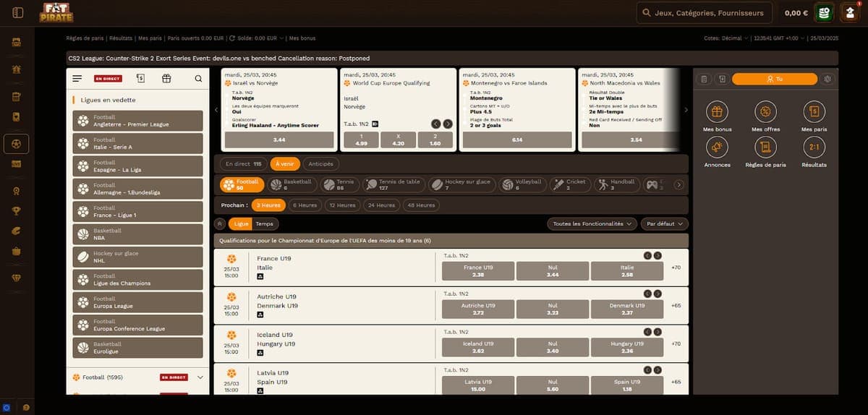Show next featured matches with right carousel arrow
The width and height of the screenshot is (868, 415).
tap(686, 110)
